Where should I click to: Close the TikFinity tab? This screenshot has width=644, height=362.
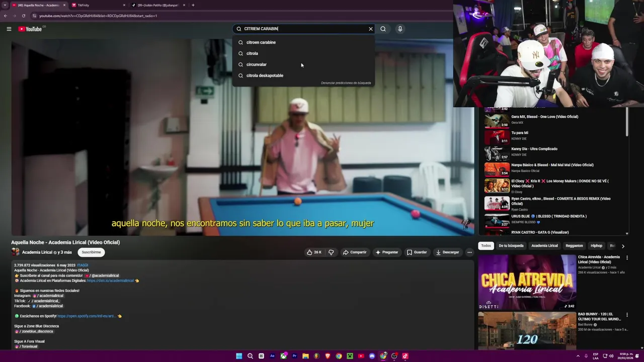[x=124, y=5]
